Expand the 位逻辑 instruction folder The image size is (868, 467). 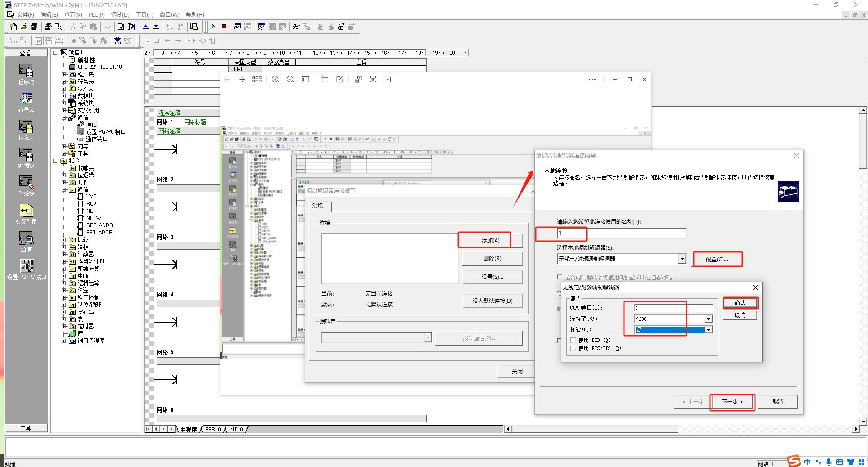[64, 175]
